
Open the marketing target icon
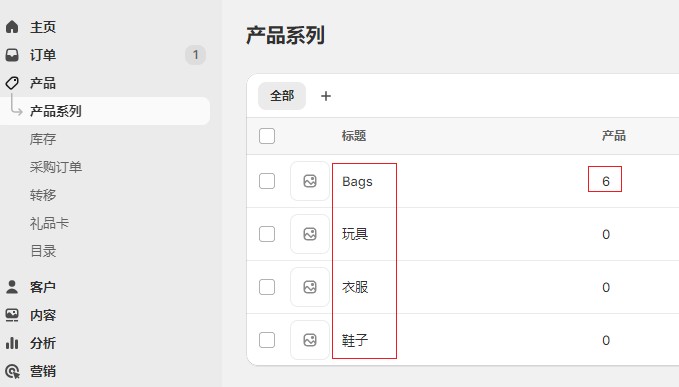pyautogui.click(x=12, y=371)
